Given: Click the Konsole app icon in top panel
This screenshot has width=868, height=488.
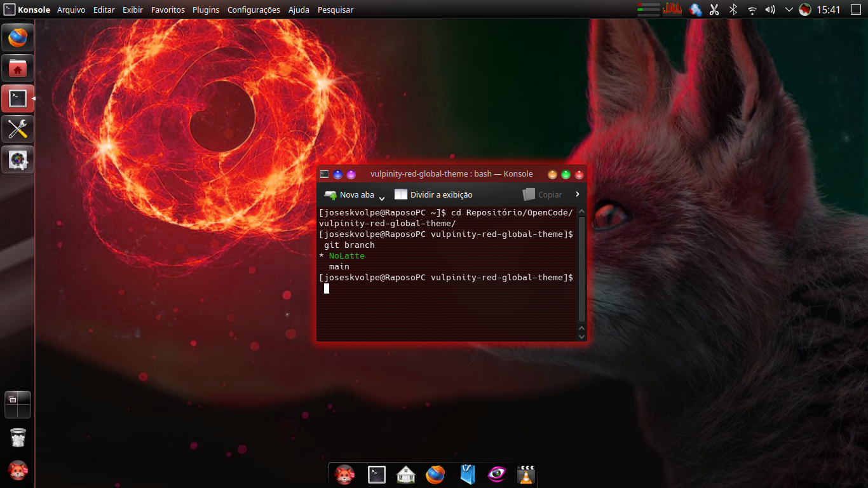Looking at the screenshot, I should [10, 10].
